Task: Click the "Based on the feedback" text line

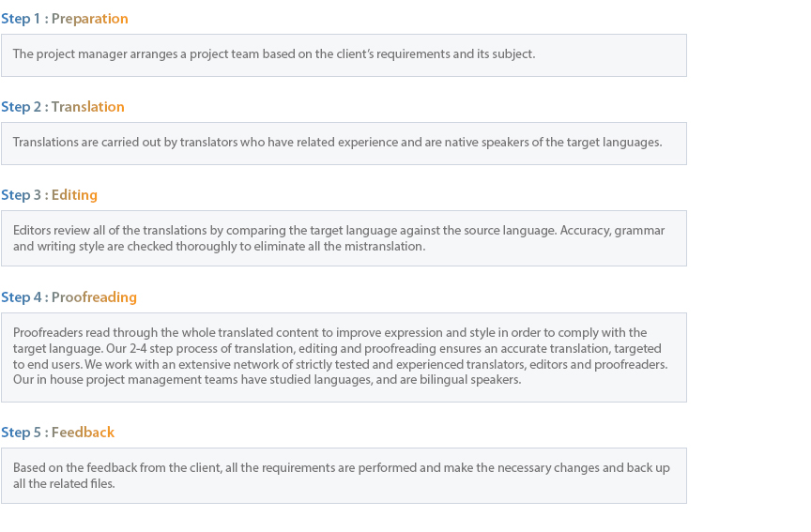Action: tap(341, 468)
